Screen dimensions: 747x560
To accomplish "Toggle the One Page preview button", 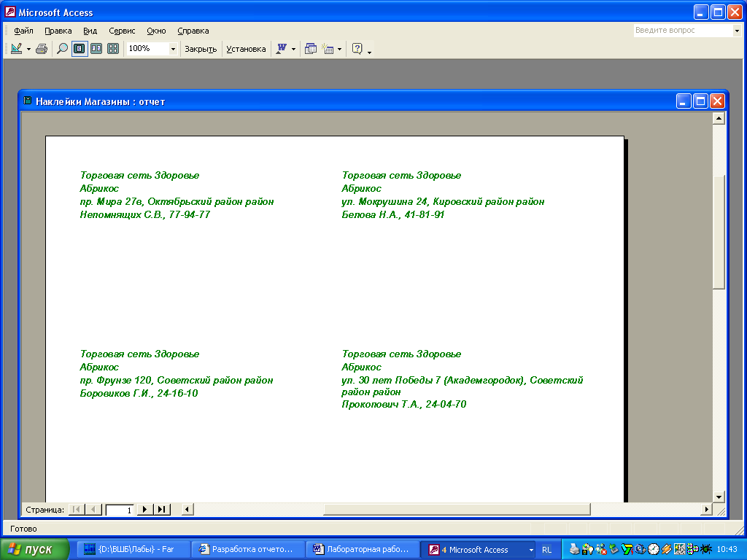I will [80, 49].
